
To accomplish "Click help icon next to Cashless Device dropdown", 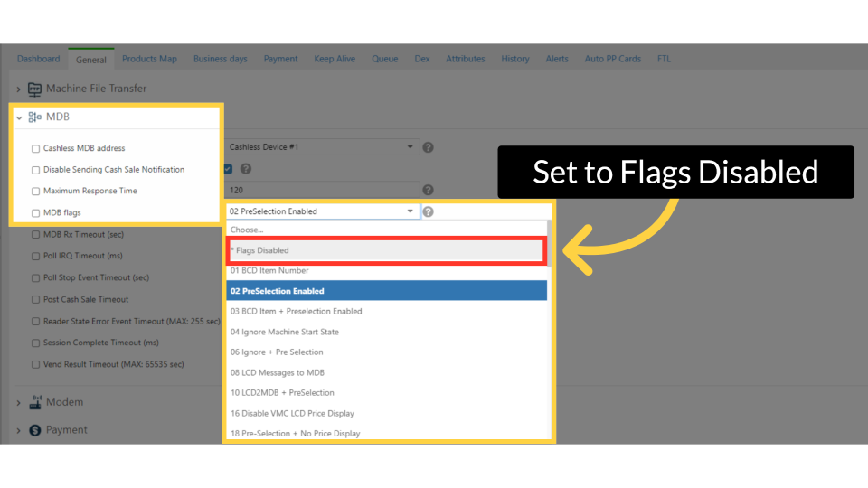I will click(x=429, y=147).
